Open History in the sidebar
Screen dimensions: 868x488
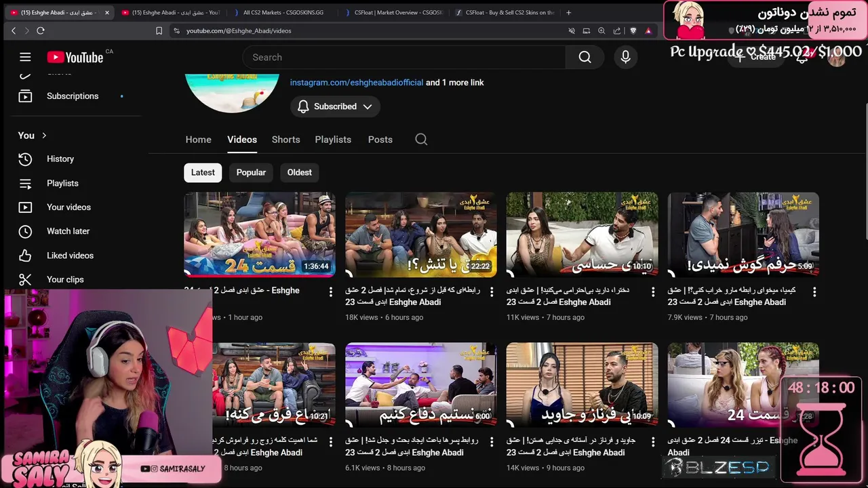[x=60, y=159]
